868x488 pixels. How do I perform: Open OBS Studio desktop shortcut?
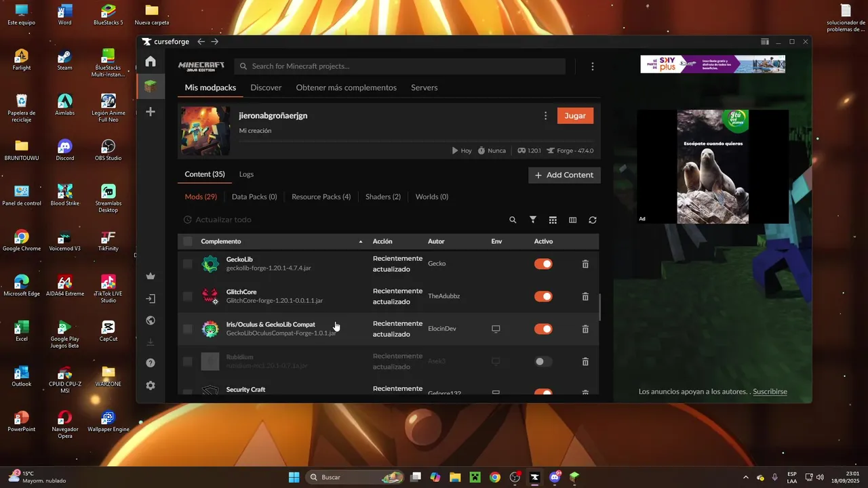point(108,150)
